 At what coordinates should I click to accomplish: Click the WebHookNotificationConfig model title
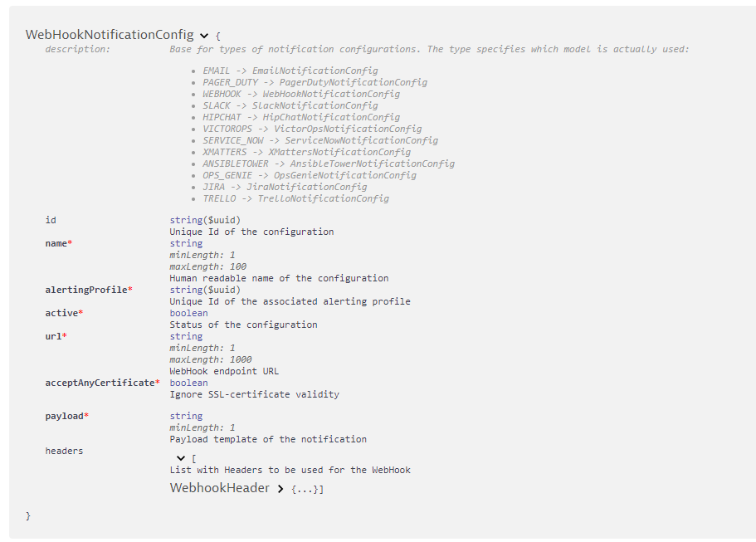[110, 35]
